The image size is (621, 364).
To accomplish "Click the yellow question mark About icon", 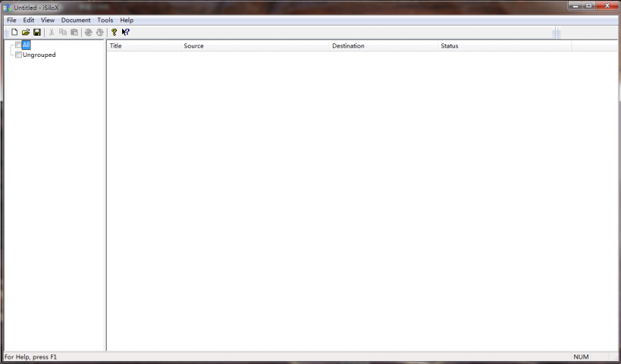I will click(x=114, y=33).
